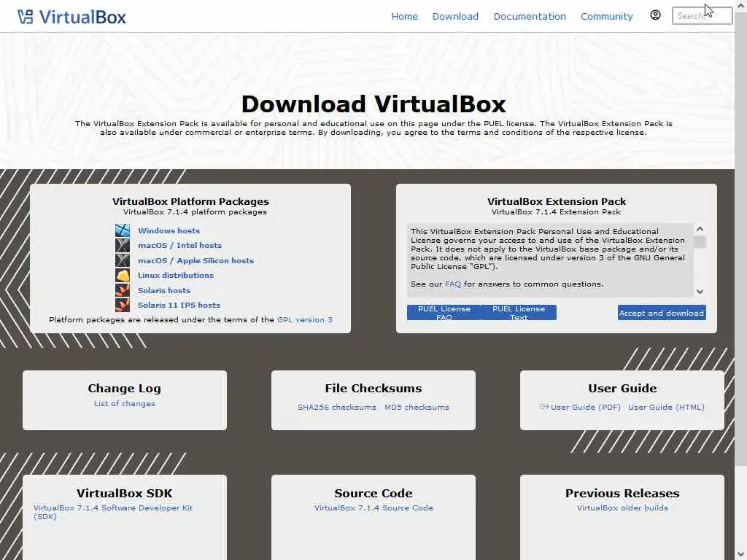Click the Search input field
The image size is (747, 560).
702,16
